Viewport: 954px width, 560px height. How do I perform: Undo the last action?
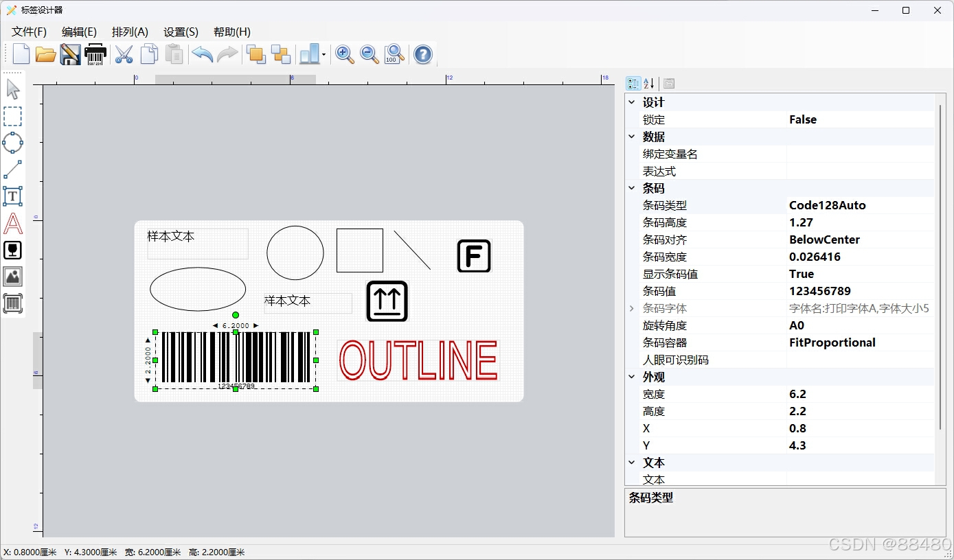tap(202, 54)
